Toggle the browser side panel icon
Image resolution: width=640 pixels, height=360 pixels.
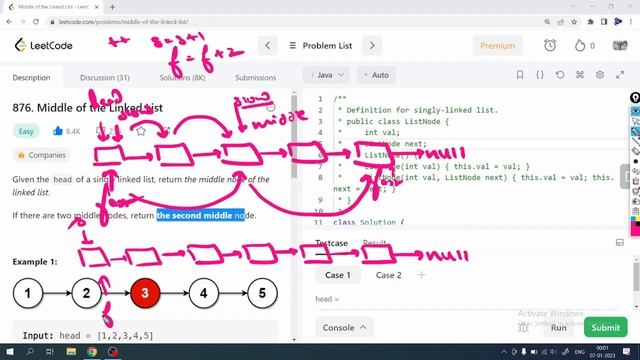click(x=604, y=22)
